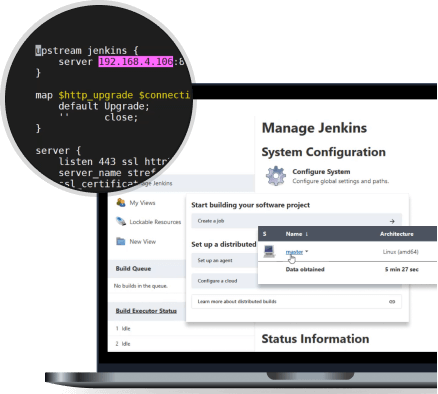438x394 pixels.
Task: Click the Set up an agent button
Action: pyautogui.click(x=224, y=260)
